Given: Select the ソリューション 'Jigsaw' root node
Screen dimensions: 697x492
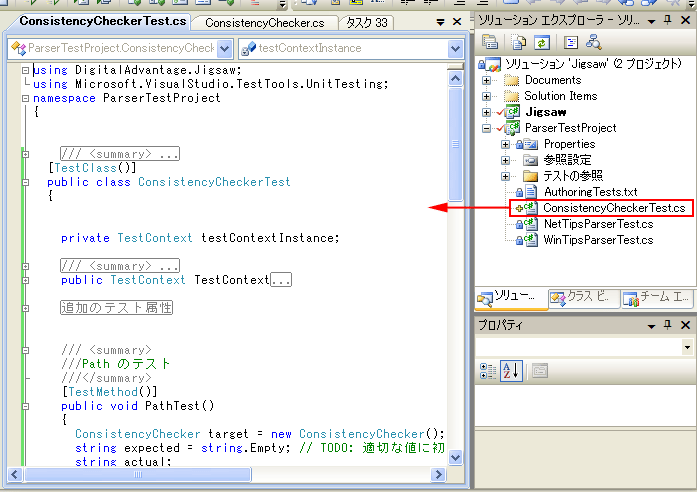Looking at the screenshot, I should [593, 64].
